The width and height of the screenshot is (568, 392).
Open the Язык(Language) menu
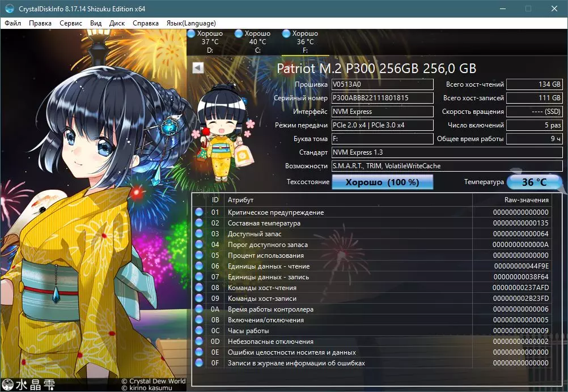(191, 23)
